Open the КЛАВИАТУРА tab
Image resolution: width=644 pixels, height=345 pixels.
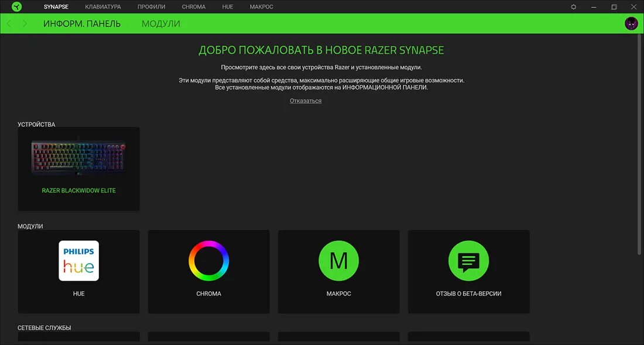click(103, 7)
